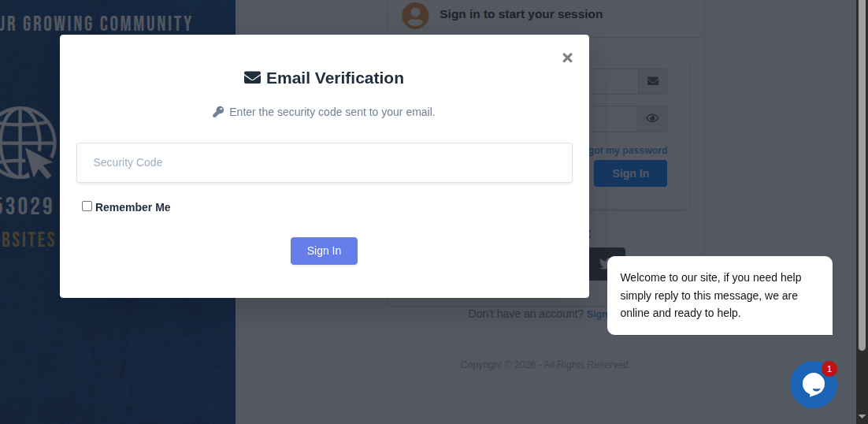
Task: Close the Email Verification dialog
Action: point(567,58)
